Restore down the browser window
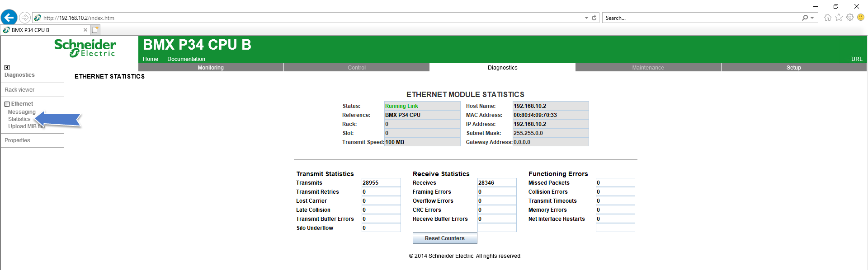Image resolution: width=868 pixels, height=270 pixels. [x=836, y=6]
